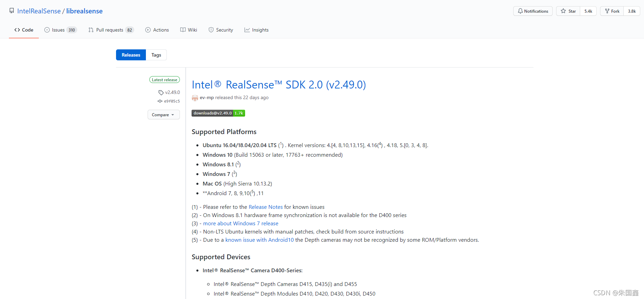Click the Depth Cameras D415 line
Screen dimensions: 644x299
tap(285, 284)
